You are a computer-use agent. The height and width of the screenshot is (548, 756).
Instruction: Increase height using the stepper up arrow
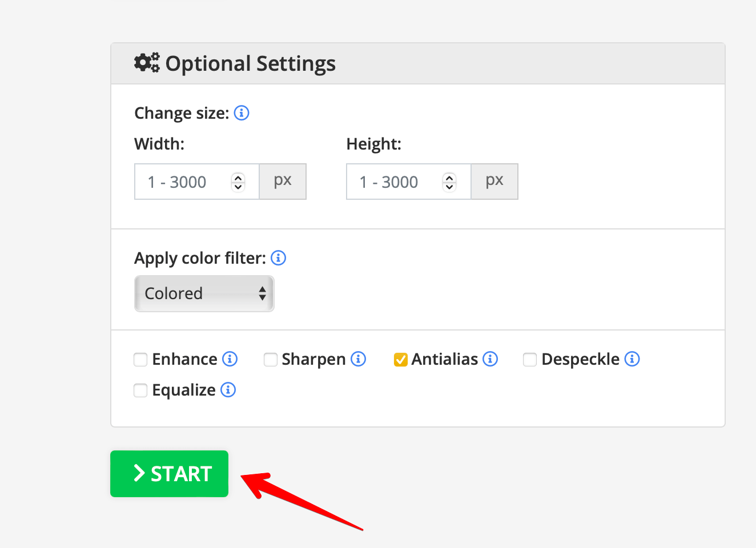pyautogui.click(x=449, y=178)
